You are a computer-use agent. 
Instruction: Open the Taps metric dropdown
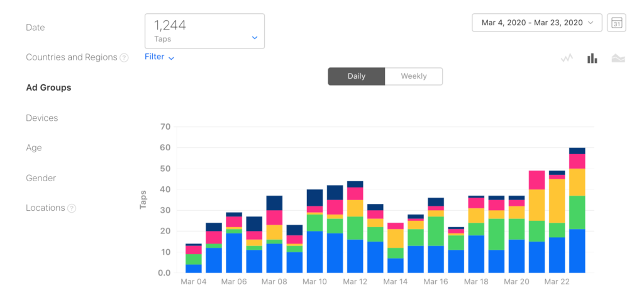click(204, 31)
